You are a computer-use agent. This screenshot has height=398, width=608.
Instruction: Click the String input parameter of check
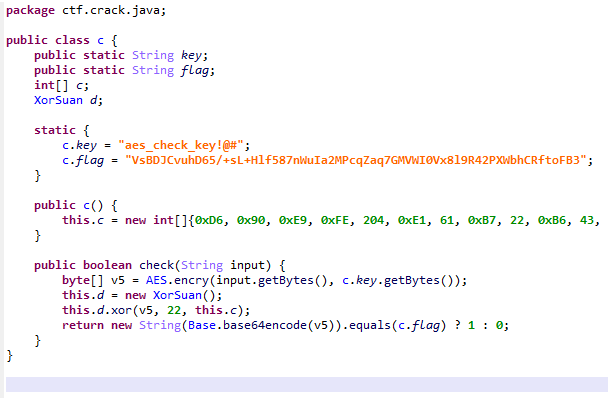pyautogui.click(x=223, y=265)
